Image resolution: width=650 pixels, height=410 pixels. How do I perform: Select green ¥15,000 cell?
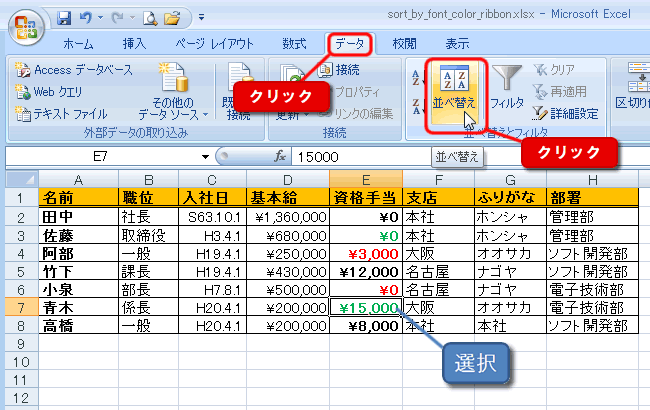pyautogui.click(x=366, y=308)
